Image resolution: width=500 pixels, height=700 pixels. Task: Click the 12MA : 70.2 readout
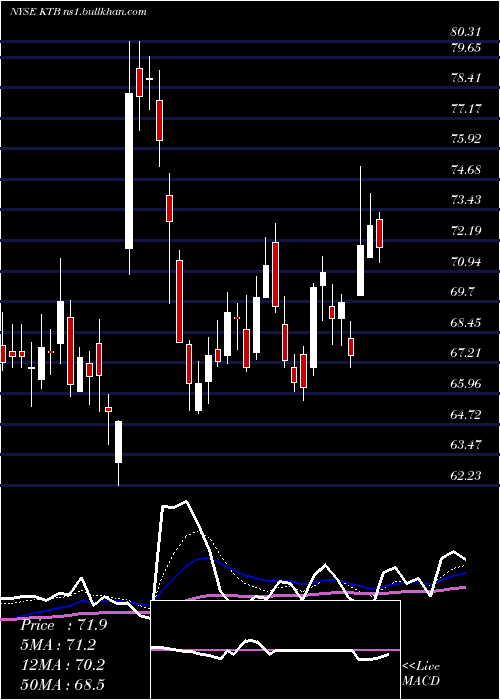click(x=62, y=665)
